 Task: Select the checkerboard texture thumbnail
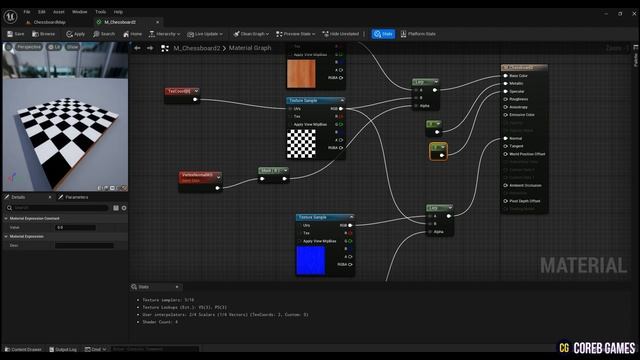tap(301, 144)
